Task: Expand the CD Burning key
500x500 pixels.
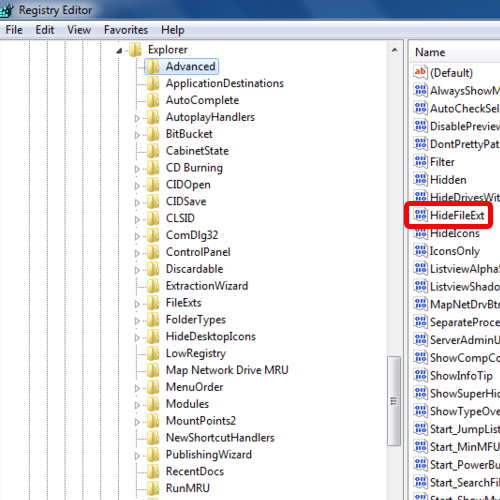Action: (x=137, y=169)
